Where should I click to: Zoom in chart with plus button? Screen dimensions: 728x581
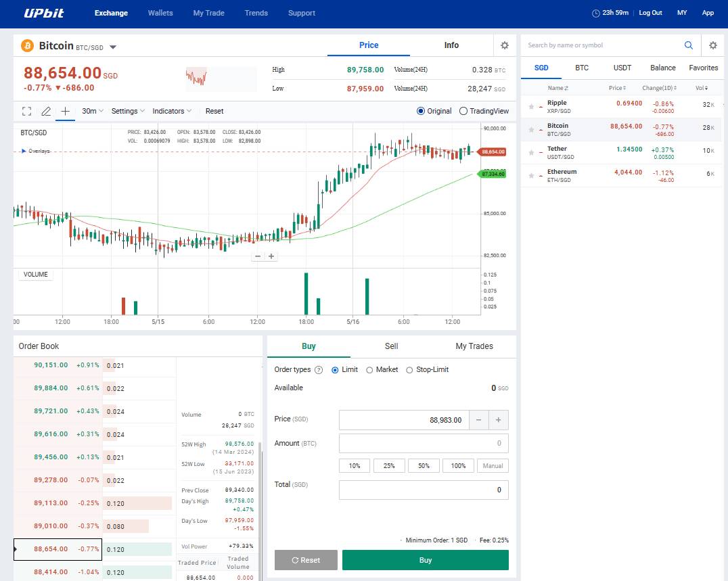(271, 256)
